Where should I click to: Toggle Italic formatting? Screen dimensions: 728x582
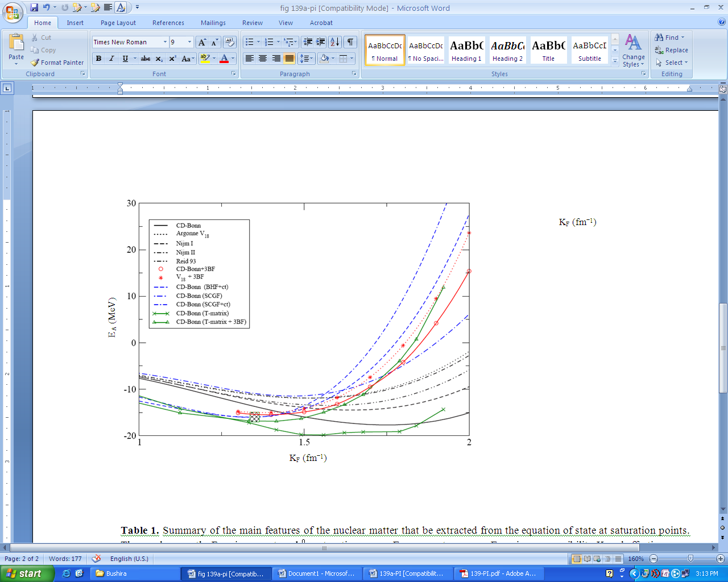(111, 59)
